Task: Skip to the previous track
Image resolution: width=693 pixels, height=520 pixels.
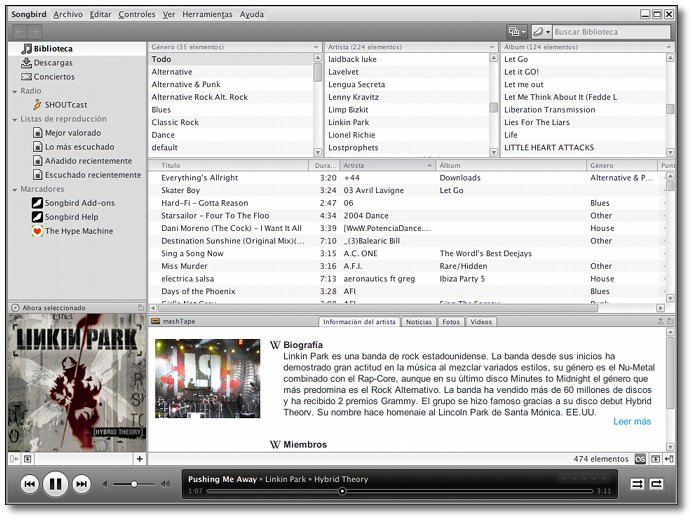Action: coord(30,484)
